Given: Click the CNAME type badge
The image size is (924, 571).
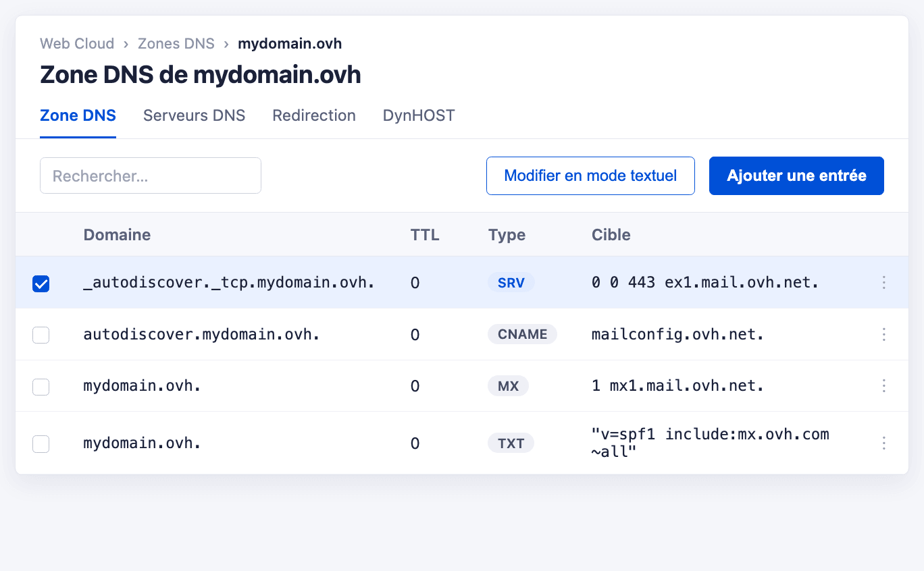Looking at the screenshot, I should coord(522,334).
